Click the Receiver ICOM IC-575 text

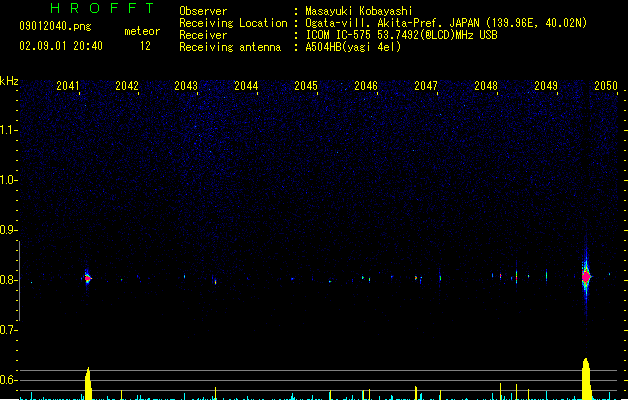(x=402, y=35)
